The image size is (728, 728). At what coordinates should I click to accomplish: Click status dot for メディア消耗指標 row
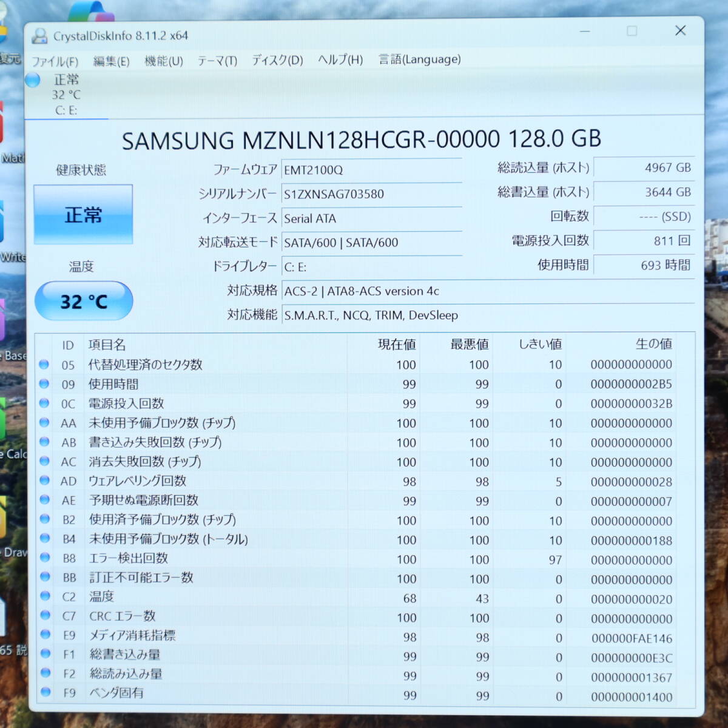[x=44, y=635]
